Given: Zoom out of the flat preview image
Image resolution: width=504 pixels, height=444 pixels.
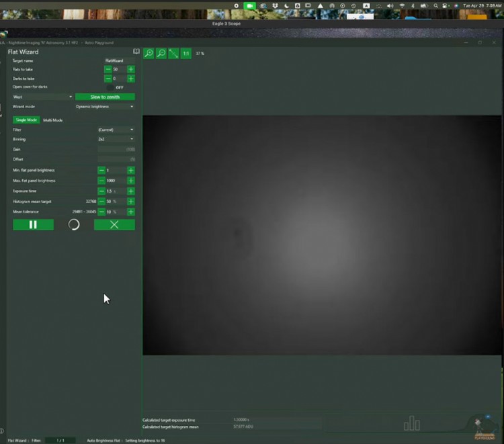Looking at the screenshot, I should [161, 53].
